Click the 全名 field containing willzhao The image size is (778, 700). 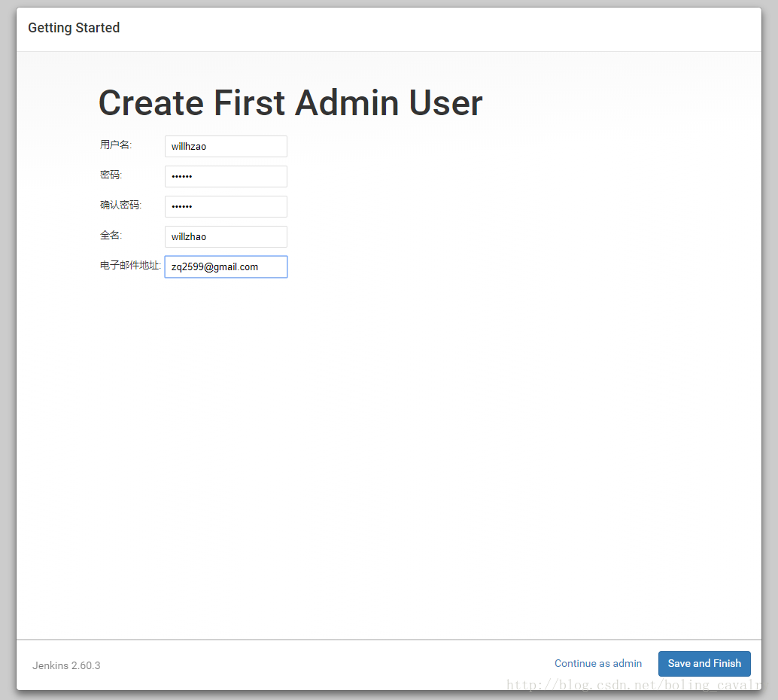tap(226, 237)
